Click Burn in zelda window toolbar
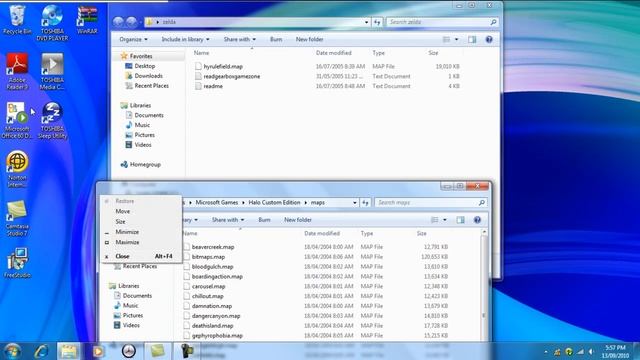 point(276,40)
